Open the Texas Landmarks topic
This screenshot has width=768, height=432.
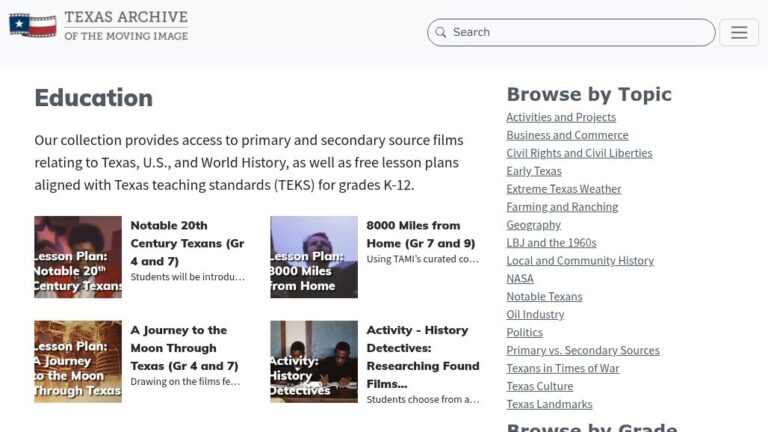(x=550, y=405)
